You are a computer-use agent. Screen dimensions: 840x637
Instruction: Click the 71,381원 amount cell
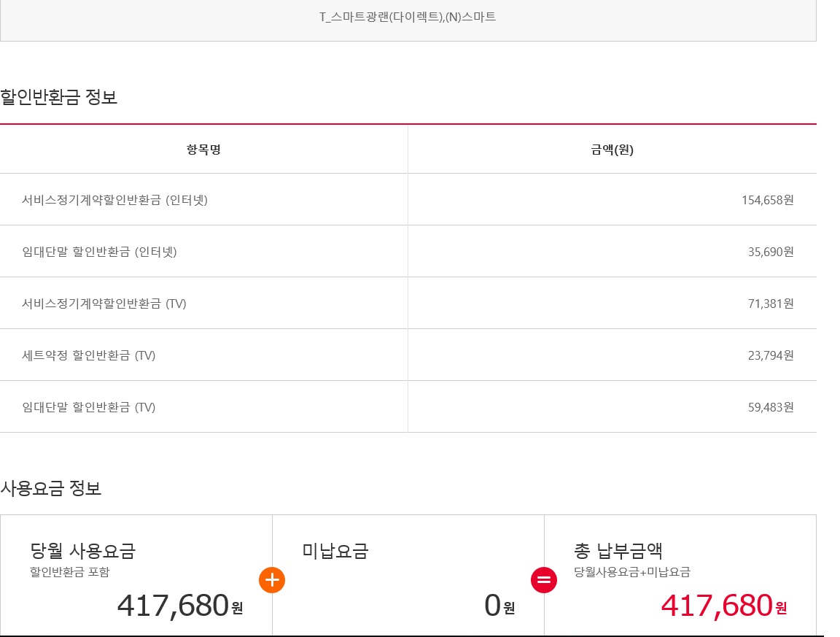771,304
